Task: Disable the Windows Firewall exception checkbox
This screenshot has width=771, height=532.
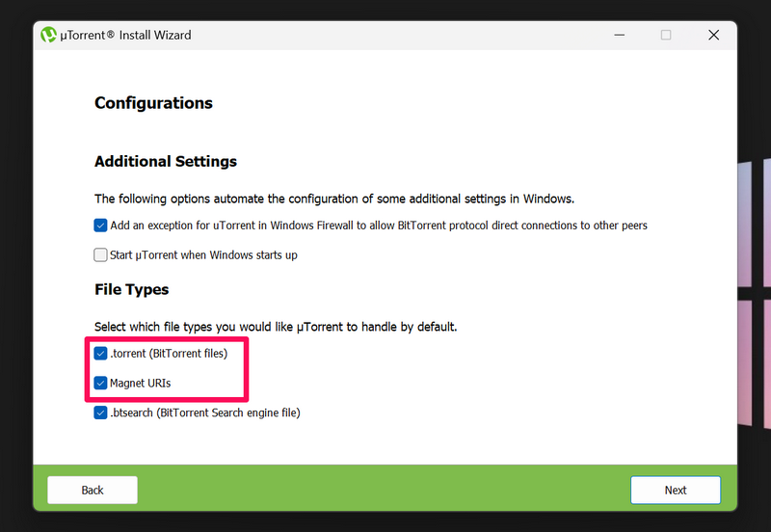Action: (x=101, y=226)
